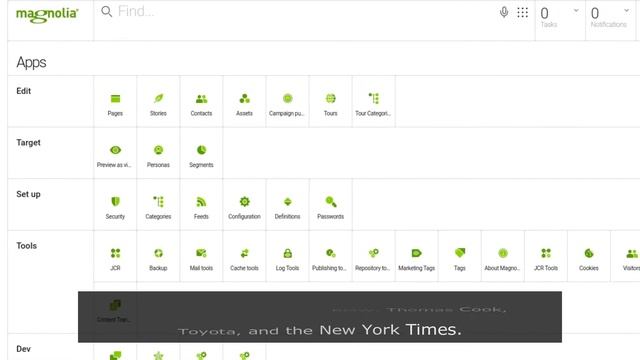640x360 pixels.
Task: Launch the Personas app
Action: pyautogui.click(x=158, y=153)
